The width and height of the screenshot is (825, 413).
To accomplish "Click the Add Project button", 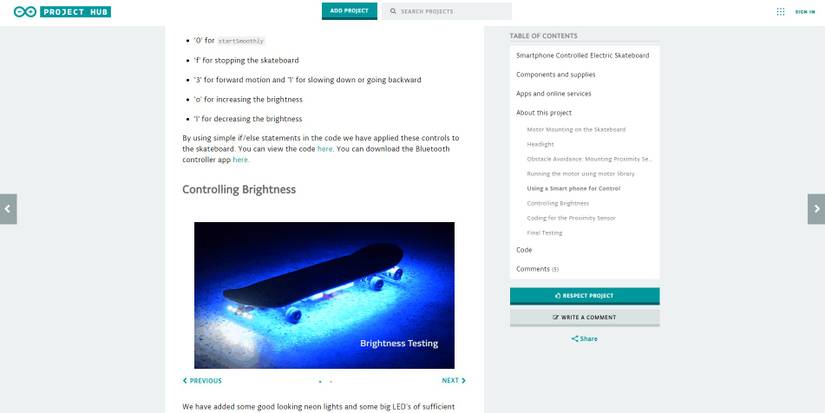I will tap(349, 11).
